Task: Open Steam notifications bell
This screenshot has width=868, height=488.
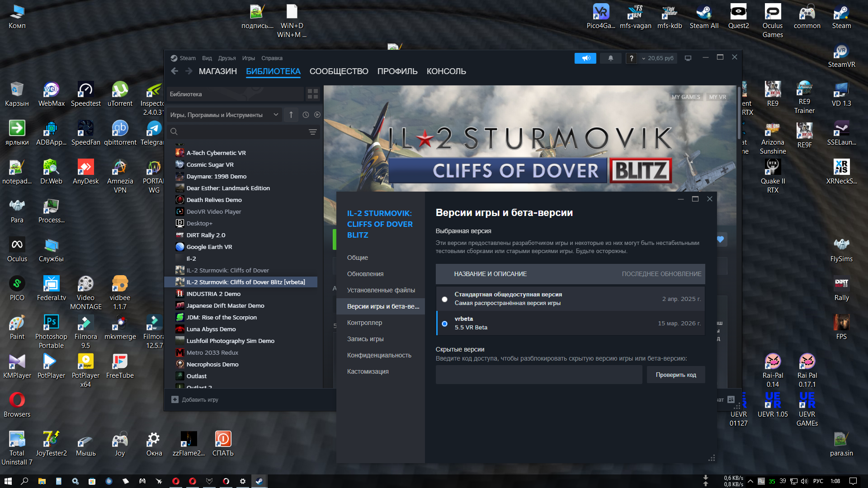Action: pos(610,58)
